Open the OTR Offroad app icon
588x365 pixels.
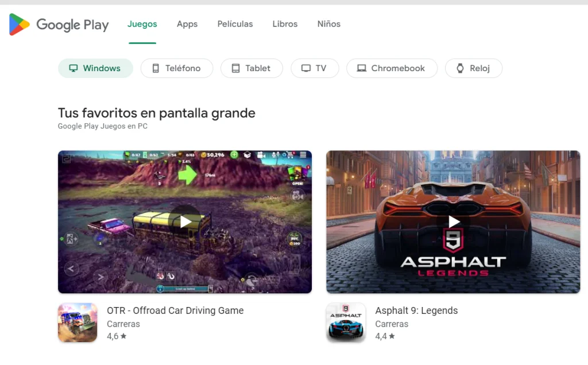click(78, 323)
